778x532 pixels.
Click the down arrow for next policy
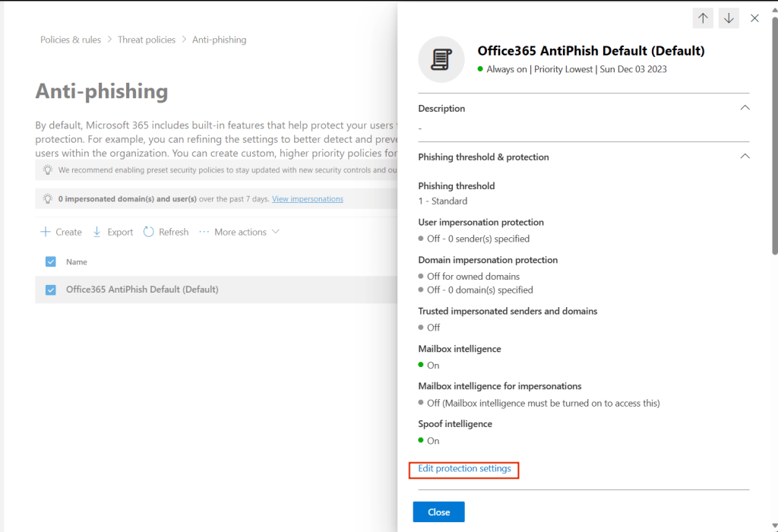click(729, 18)
